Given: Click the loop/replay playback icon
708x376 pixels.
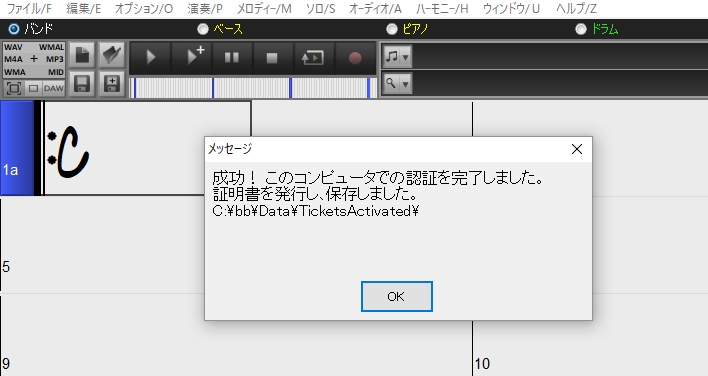Looking at the screenshot, I should (x=312, y=58).
